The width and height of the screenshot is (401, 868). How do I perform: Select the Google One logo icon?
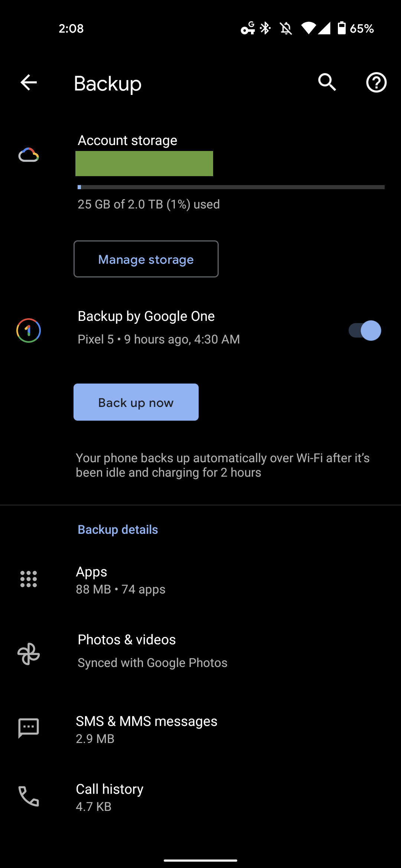click(28, 331)
